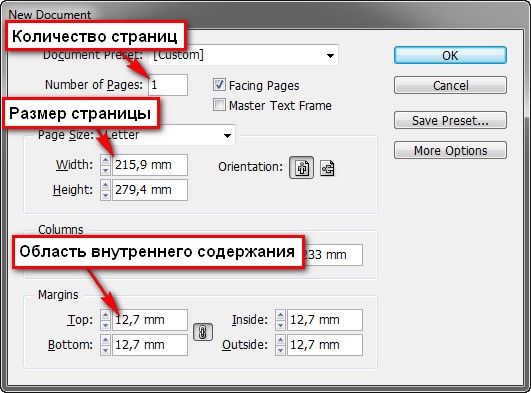Decrease the Outside margin with the down arrow
The height and width of the screenshot is (393, 531).
[x=280, y=350]
